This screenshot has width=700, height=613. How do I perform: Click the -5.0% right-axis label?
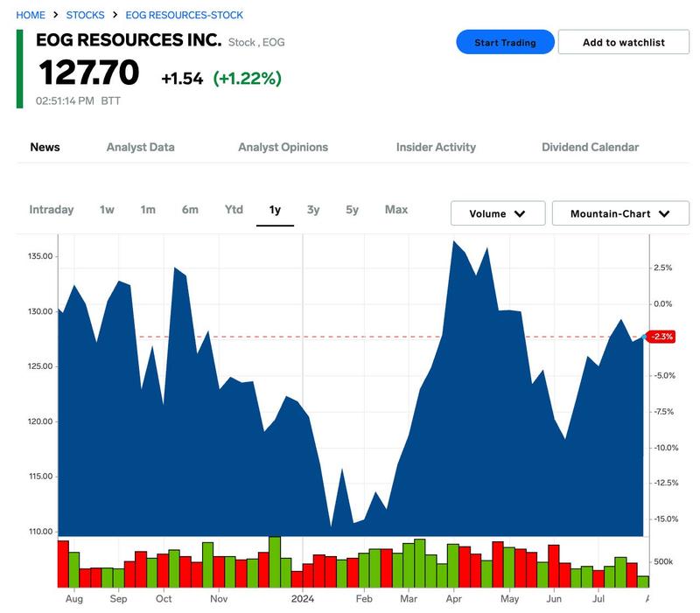tap(665, 376)
